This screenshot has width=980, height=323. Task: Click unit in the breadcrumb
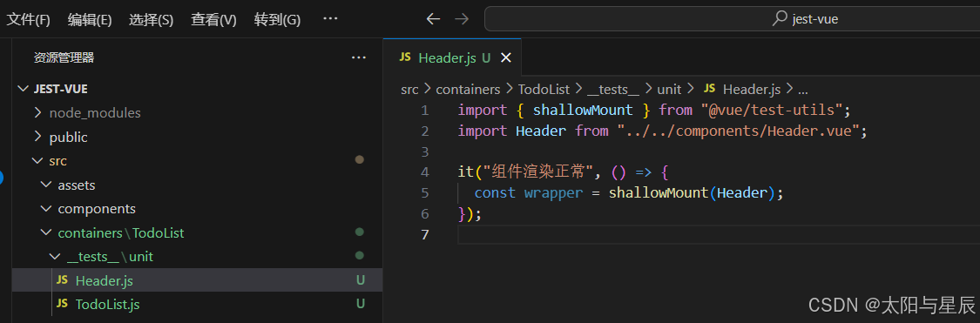(x=669, y=90)
